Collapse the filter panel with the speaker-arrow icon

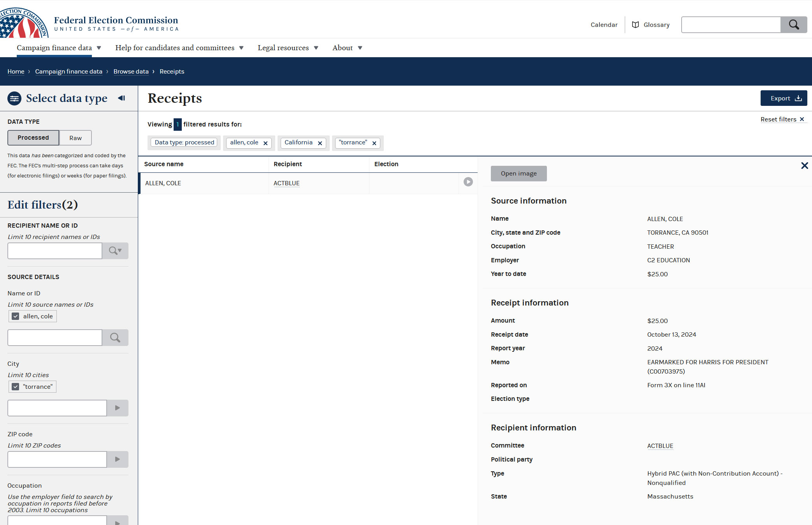coord(121,98)
